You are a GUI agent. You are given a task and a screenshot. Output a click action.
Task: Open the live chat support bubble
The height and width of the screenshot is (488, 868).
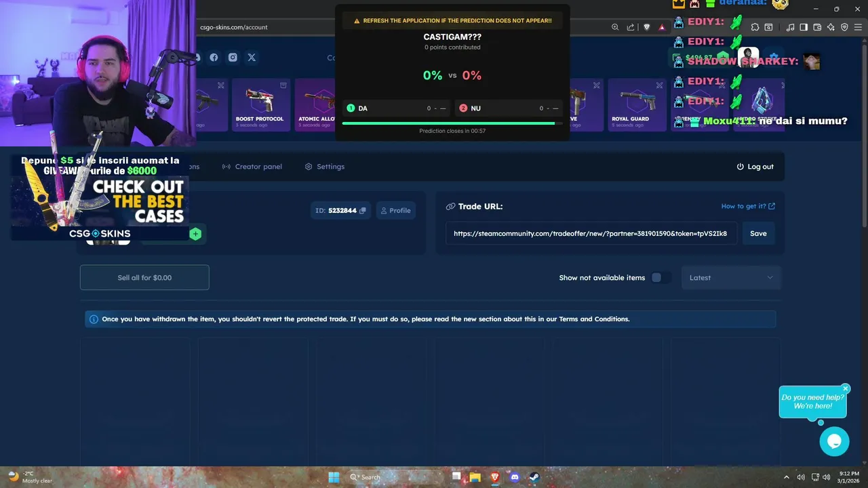click(834, 442)
